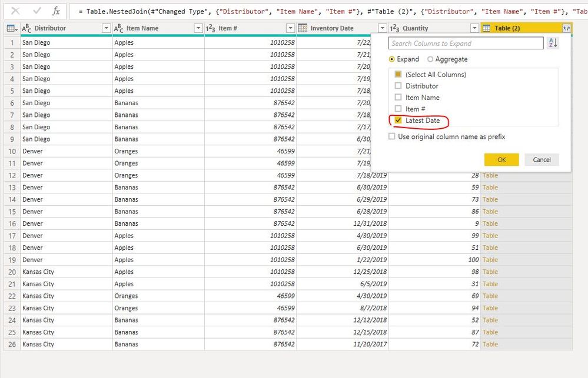The width and height of the screenshot is (588, 378).
Task: Dismiss the expand popup with Cancel
Action: [x=542, y=159]
